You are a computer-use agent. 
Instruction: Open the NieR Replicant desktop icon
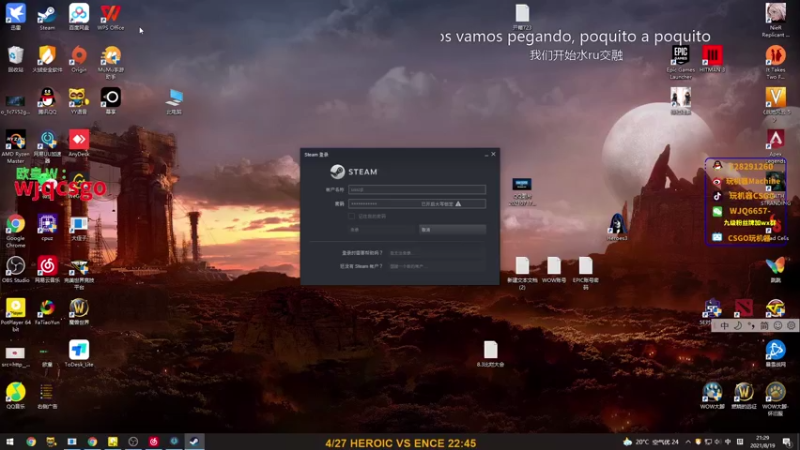tap(776, 20)
